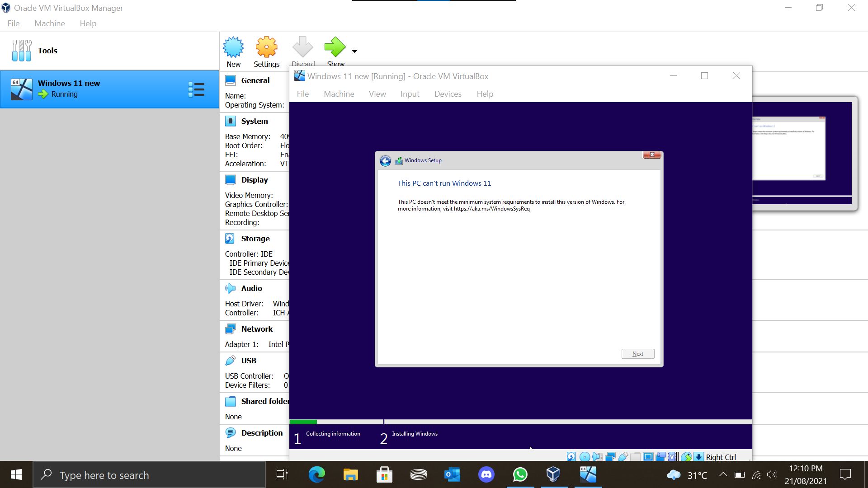Click the hard disk activity status icon
868x488 pixels.
571,457
